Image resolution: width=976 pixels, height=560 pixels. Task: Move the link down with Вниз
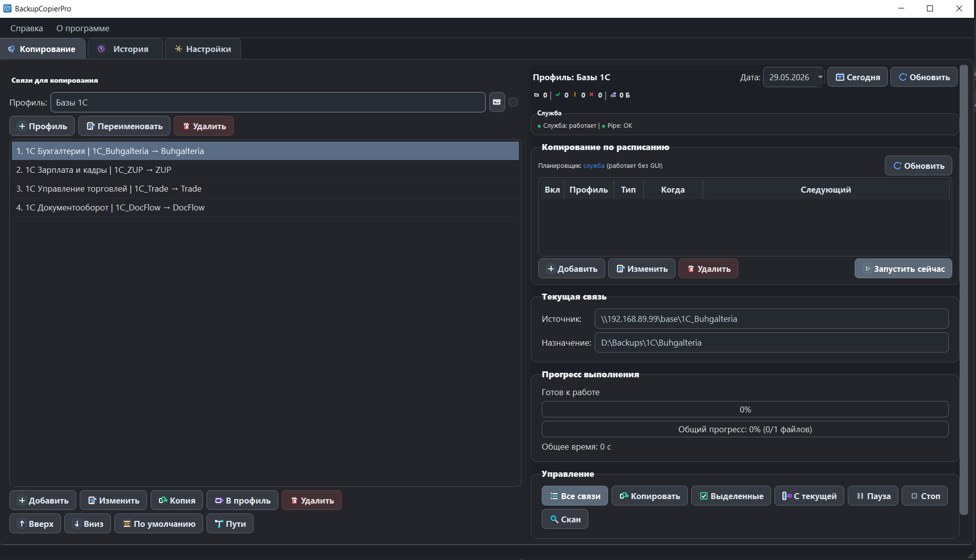pyautogui.click(x=88, y=524)
